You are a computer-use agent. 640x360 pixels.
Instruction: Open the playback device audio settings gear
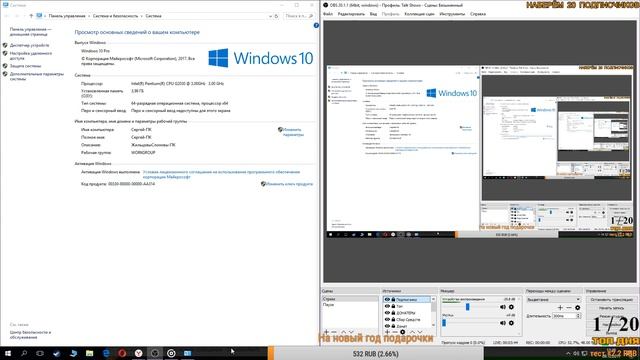[511, 307]
